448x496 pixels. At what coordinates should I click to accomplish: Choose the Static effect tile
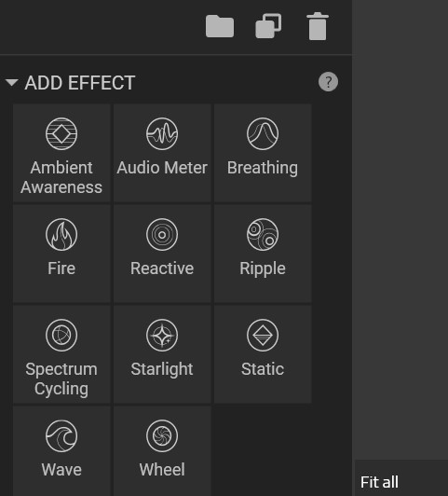pos(263,354)
